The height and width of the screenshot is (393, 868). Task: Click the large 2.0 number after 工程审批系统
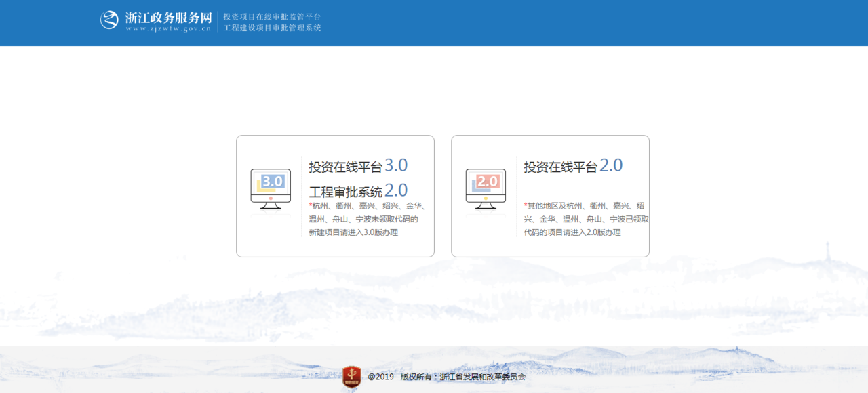396,190
